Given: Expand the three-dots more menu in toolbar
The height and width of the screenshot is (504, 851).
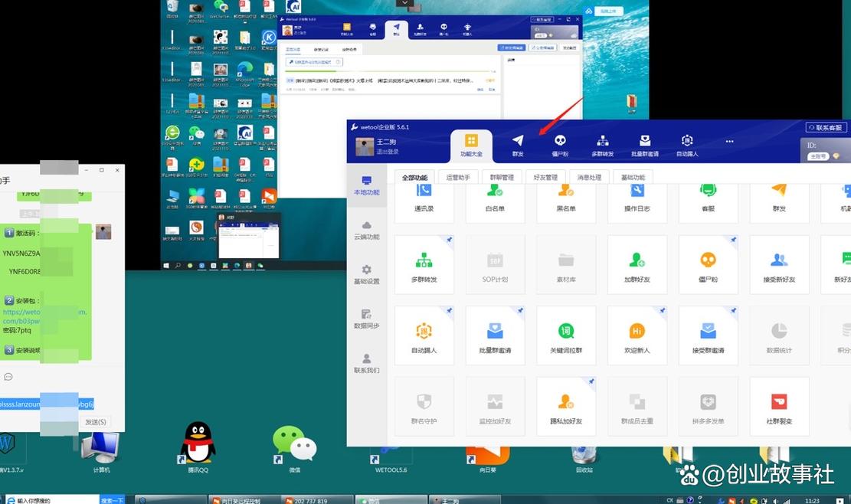Looking at the screenshot, I should tap(729, 142).
